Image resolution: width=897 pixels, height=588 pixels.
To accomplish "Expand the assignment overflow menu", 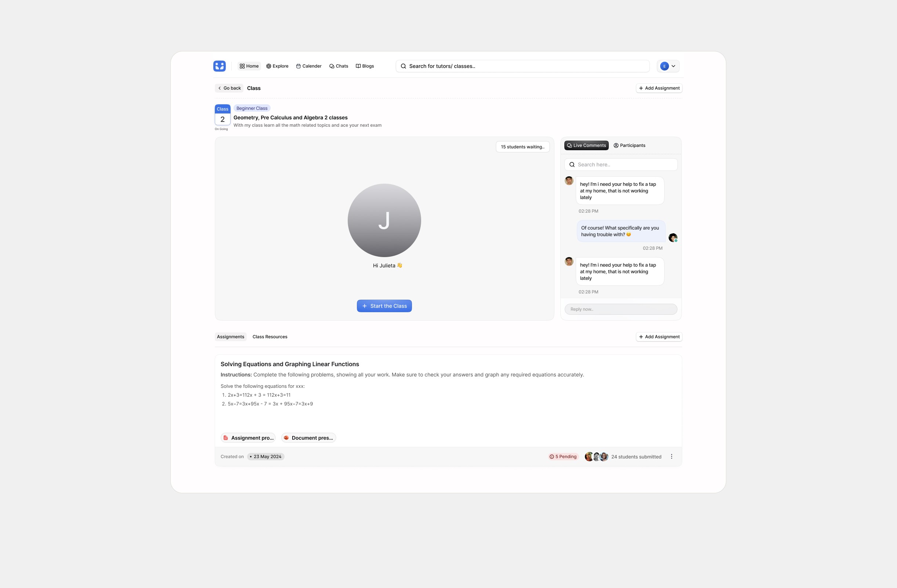I will pos(671,456).
